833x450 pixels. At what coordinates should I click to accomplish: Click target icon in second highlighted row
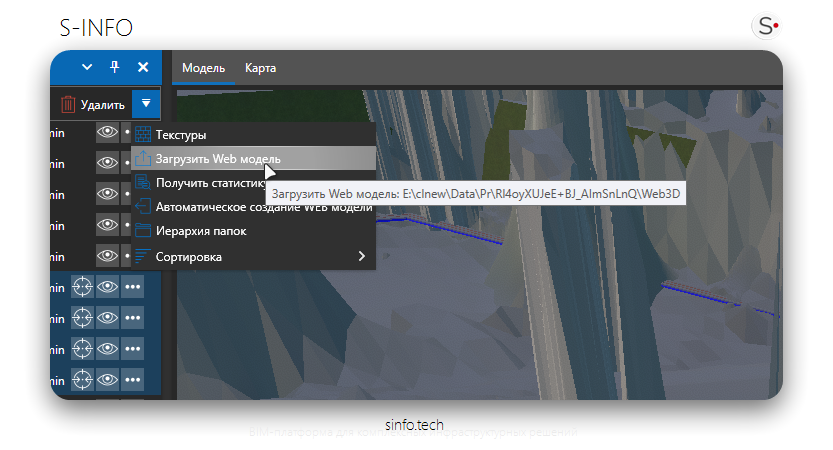82,318
